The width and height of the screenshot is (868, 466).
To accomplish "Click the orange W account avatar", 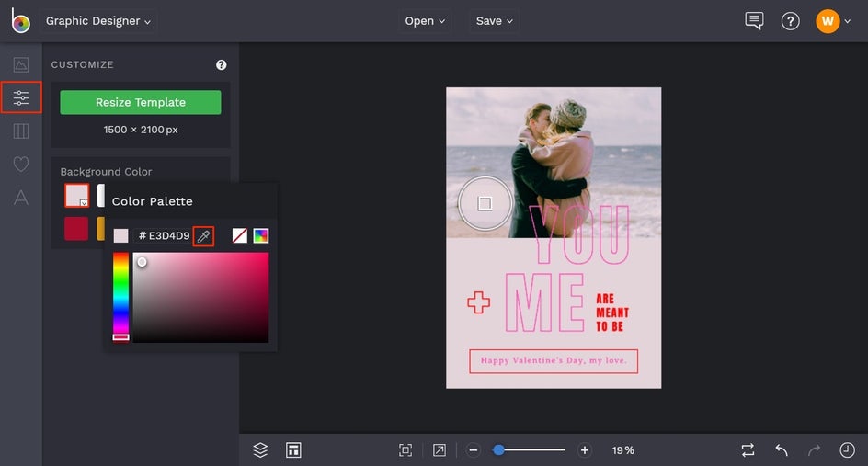I will pos(828,21).
